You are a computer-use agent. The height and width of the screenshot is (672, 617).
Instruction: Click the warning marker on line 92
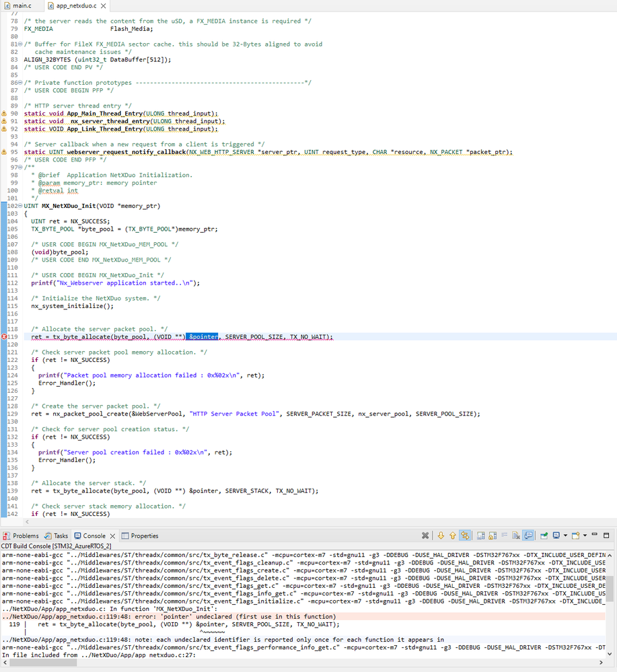pos(4,129)
